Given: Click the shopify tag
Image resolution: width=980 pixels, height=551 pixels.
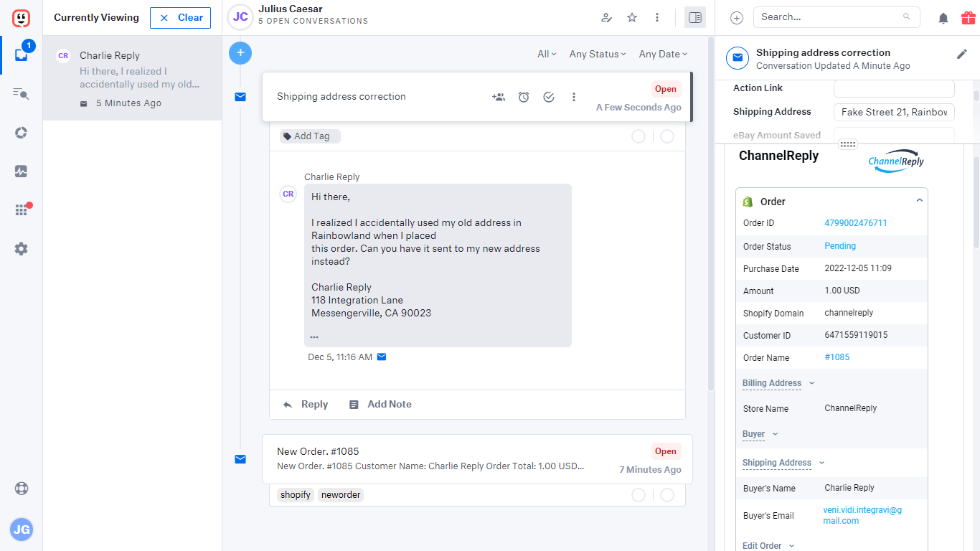Looking at the screenshot, I should point(296,495).
